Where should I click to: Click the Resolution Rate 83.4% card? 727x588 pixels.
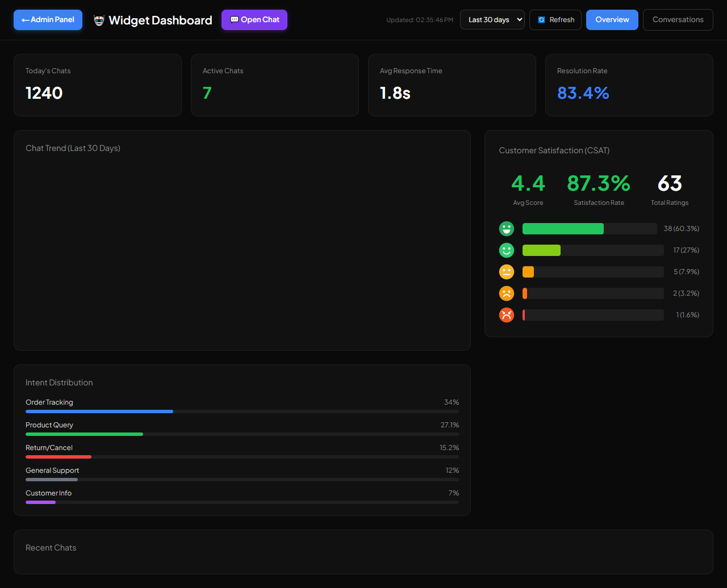point(629,85)
